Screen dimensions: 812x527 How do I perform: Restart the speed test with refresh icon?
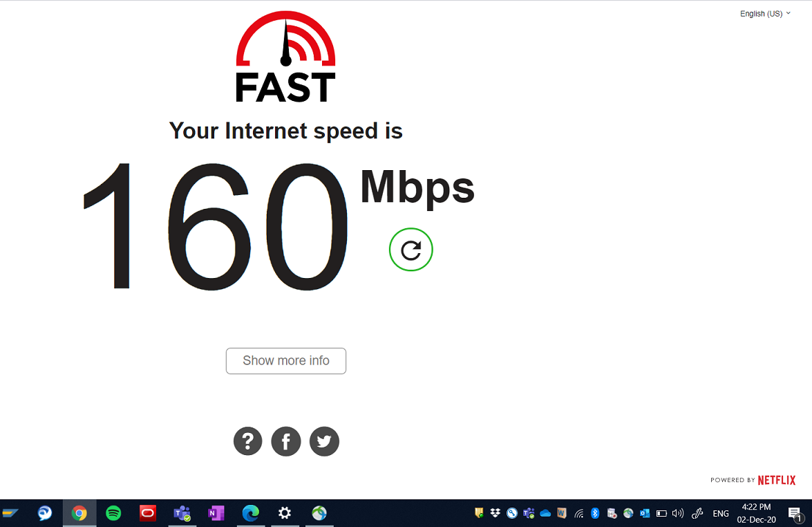410,250
